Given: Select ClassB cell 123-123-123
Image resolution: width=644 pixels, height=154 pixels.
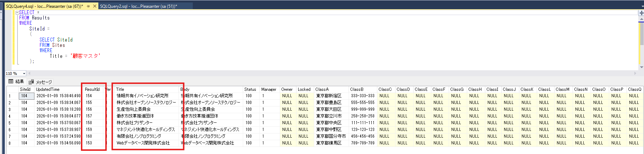Looking at the screenshot, I should pyautogui.click(x=362, y=130).
